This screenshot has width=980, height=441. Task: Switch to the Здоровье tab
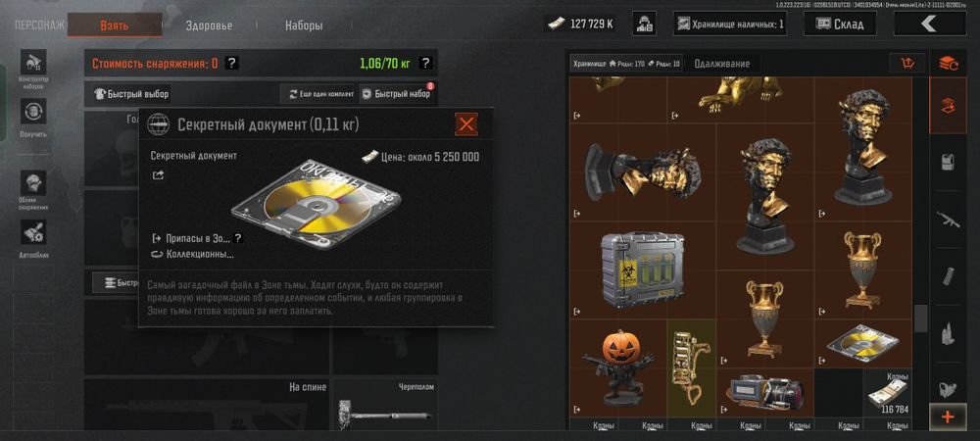[209, 26]
